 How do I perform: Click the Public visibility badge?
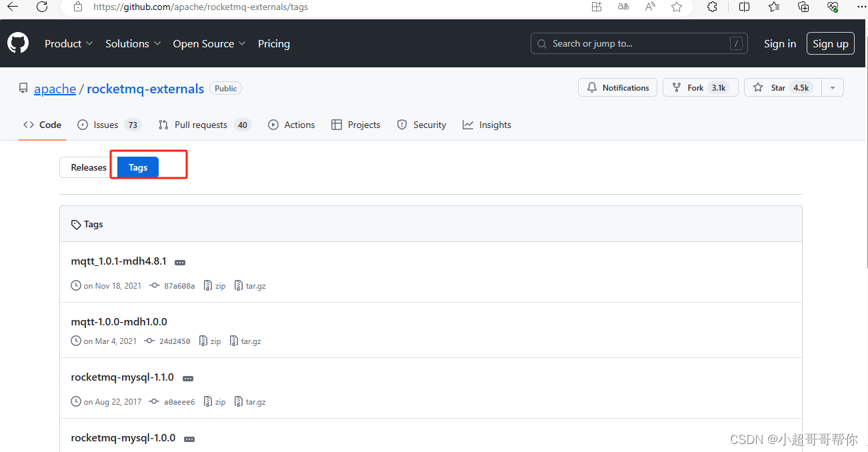coord(226,88)
